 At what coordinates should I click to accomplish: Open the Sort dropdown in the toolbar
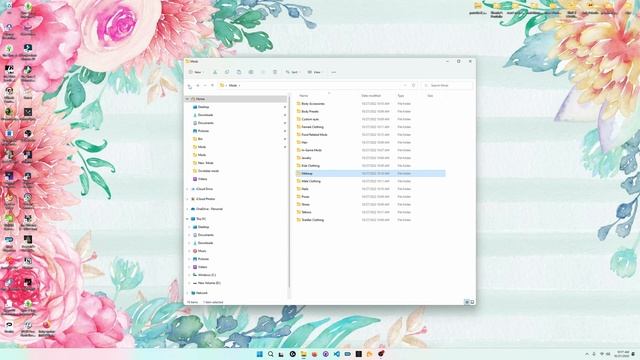(x=293, y=72)
